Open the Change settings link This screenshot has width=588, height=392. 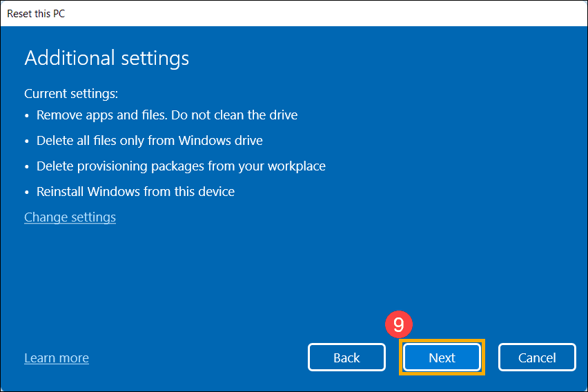point(70,217)
